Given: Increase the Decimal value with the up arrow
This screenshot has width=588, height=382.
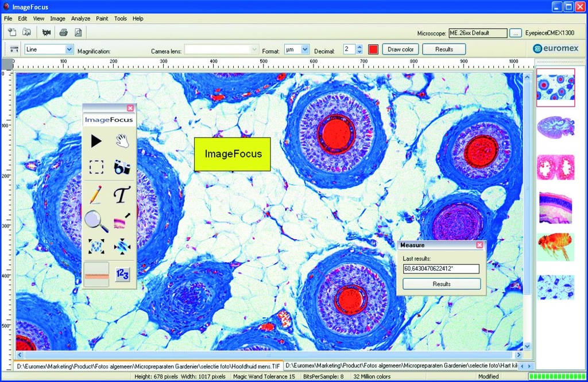Looking at the screenshot, I should point(359,47).
